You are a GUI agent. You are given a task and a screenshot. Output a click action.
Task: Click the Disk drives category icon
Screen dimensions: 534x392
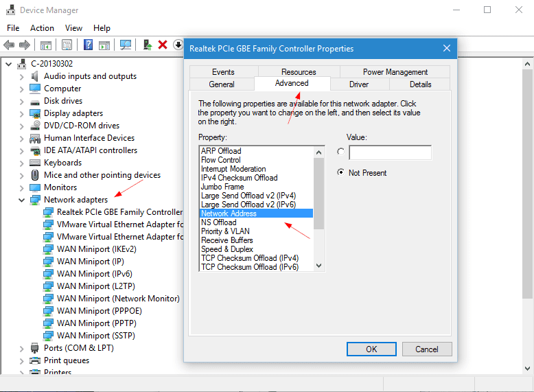(x=35, y=102)
